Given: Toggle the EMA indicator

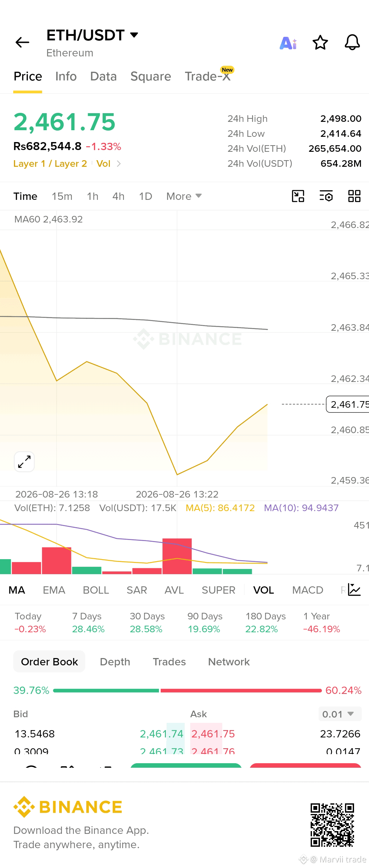Looking at the screenshot, I should coord(54,590).
